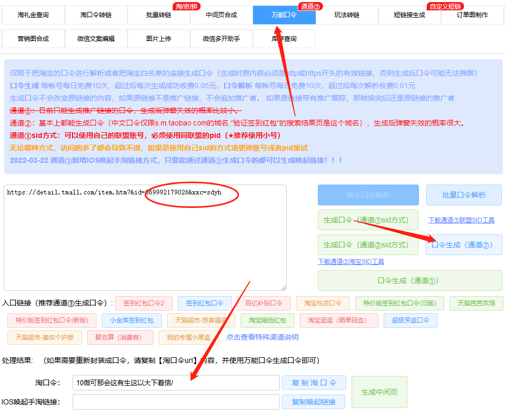Open the 淘礼金查询 tab
This screenshot has height=420, width=506.
(33, 15)
